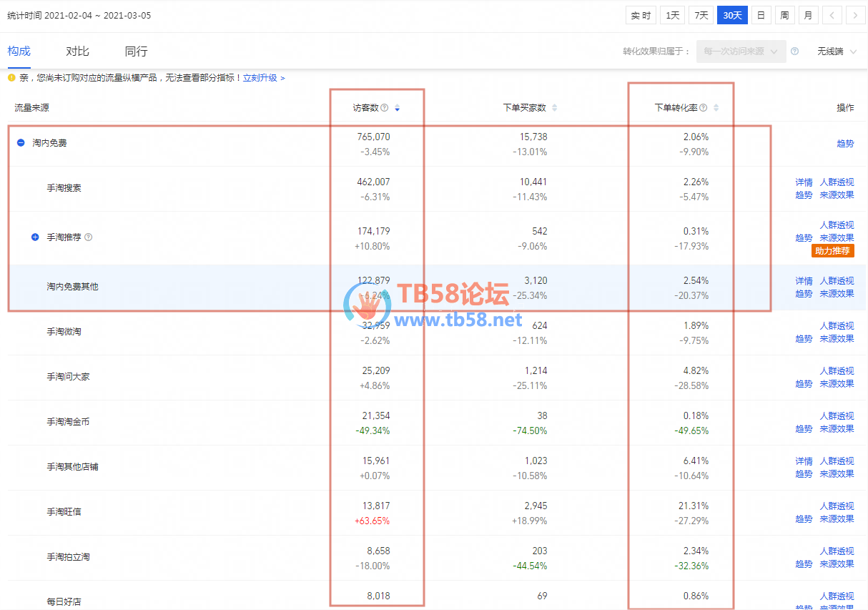868x610 pixels.
Task: Collapse the 淘内免费 row group
Action: (21, 143)
